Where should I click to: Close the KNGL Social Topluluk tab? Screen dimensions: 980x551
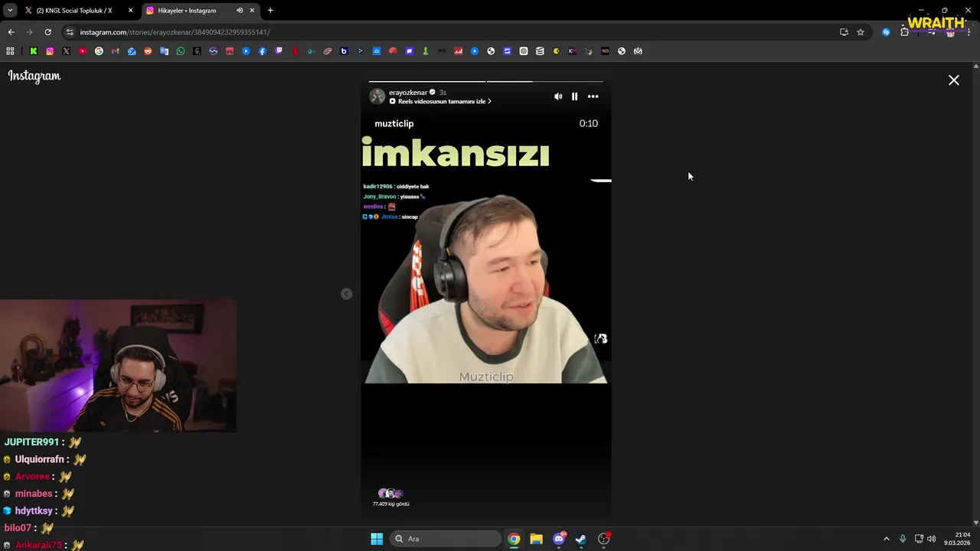tap(130, 11)
